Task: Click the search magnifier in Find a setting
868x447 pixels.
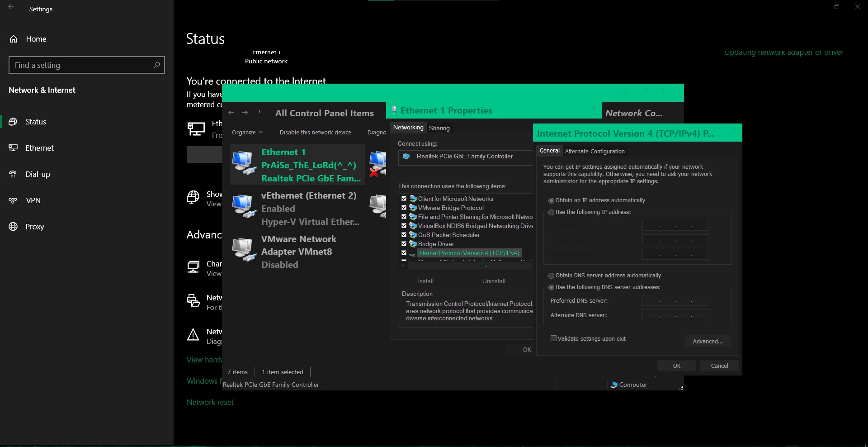Action: (x=156, y=65)
